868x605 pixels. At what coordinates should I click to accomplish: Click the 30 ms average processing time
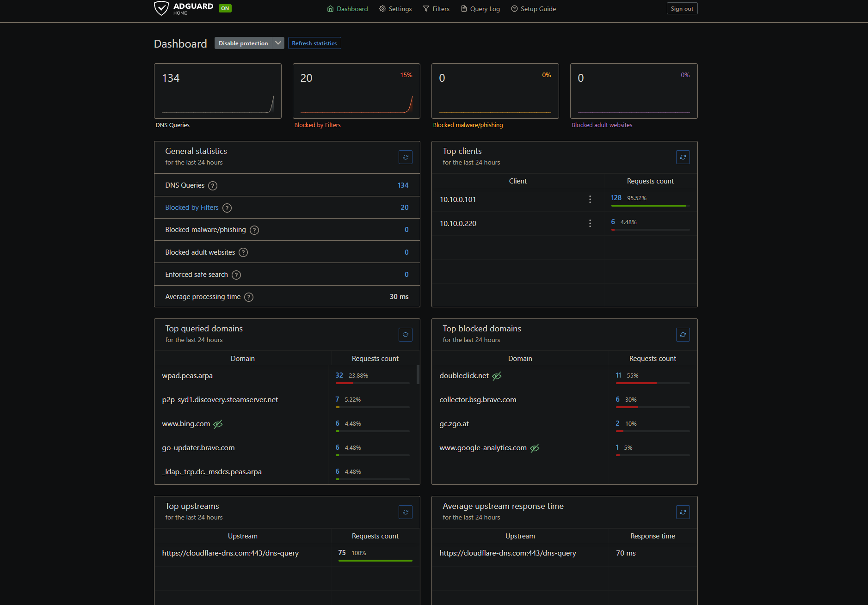click(399, 297)
